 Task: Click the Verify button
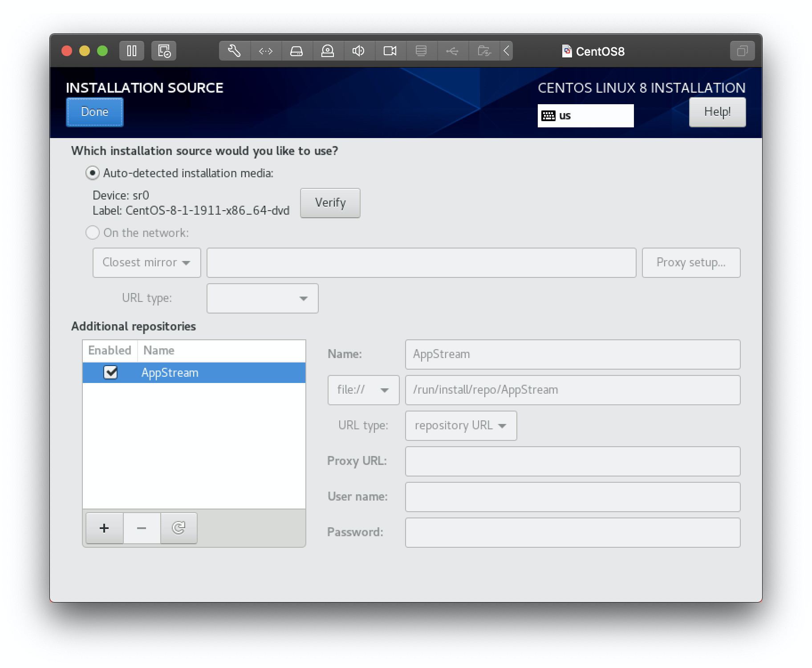(330, 203)
